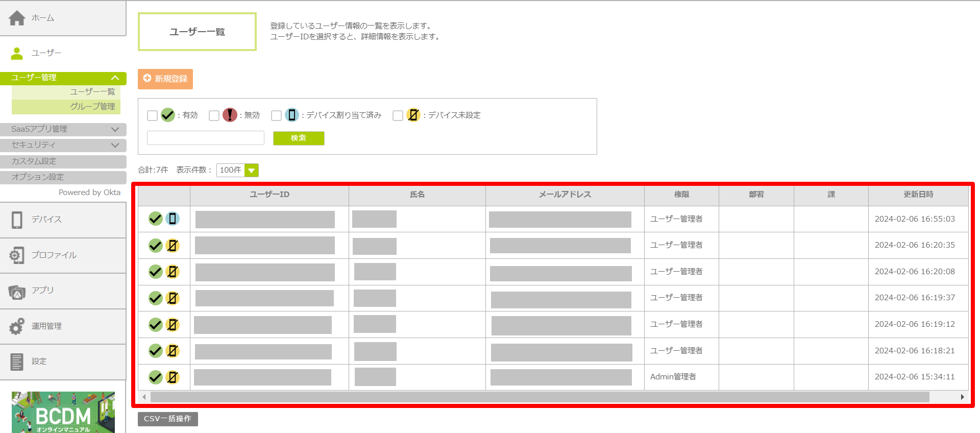Tick the デバイス未設定 filter checkbox
This screenshot has height=433, width=980.
tap(398, 115)
